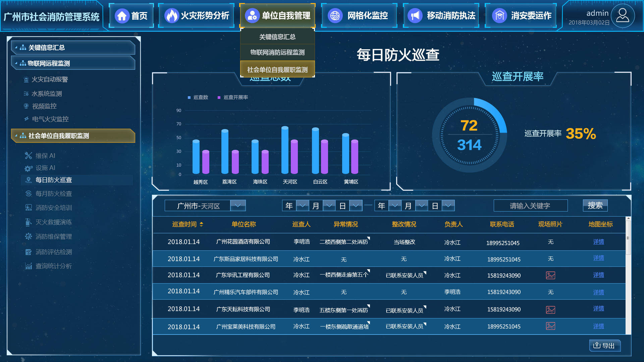This screenshot has width=644, height=362.
Task: Click the 首页 top tab
Action: tap(131, 16)
